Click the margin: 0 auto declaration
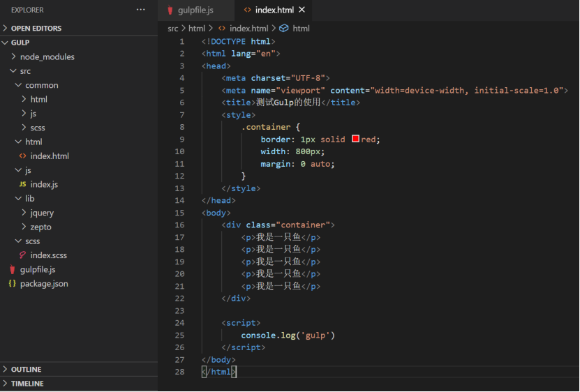Screen dimensions: 580x392 click(x=297, y=164)
